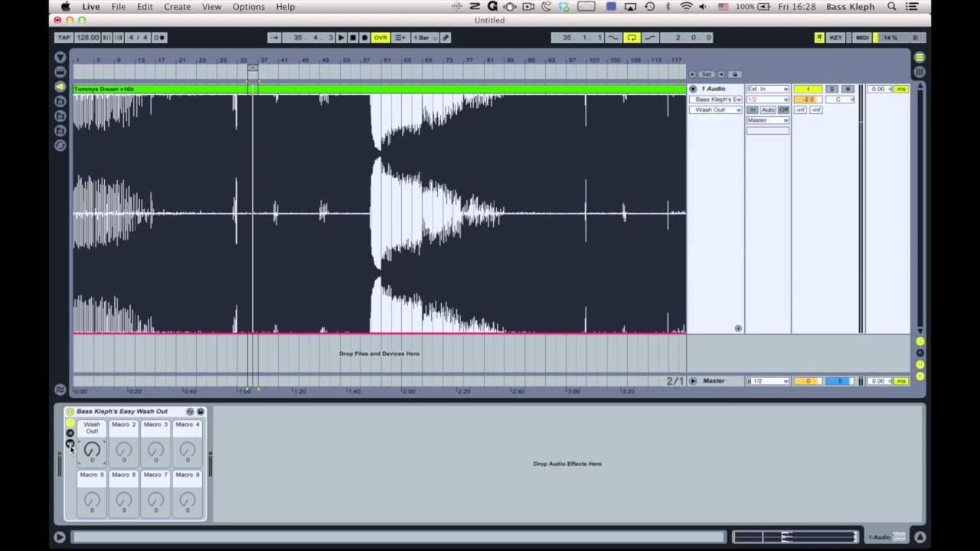Click the Set locator button
The width and height of the screenshot is (980, 551).
pyautogui.click(x=707, y=74)
